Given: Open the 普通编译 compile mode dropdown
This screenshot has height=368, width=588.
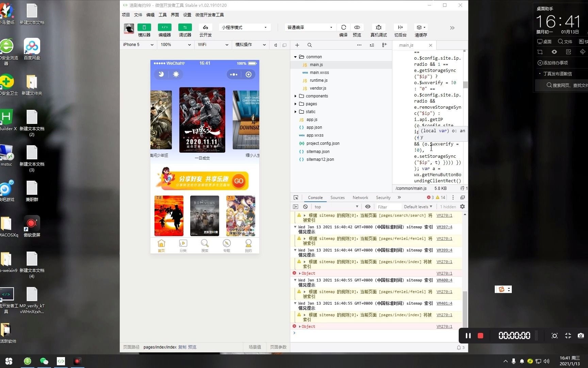Looking at the screenshot, I should pyautogui.click(x=310, y=27).
